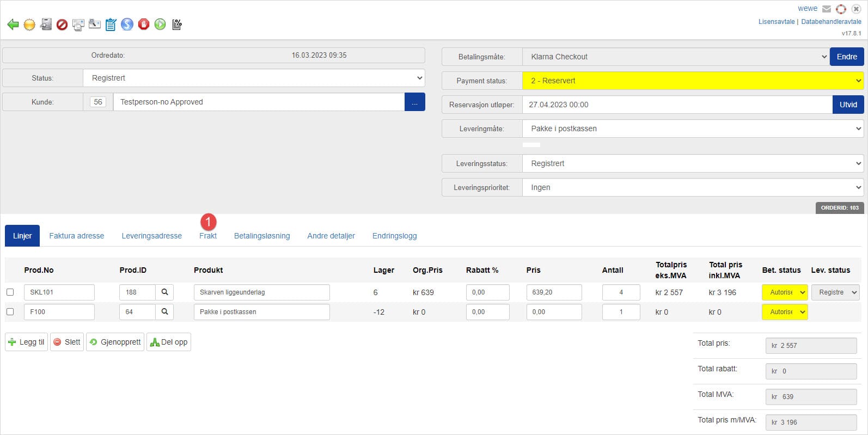
Task: Click the search icon for Prod.ID 188
Action: pyautogui.click(x=164, y=292)
